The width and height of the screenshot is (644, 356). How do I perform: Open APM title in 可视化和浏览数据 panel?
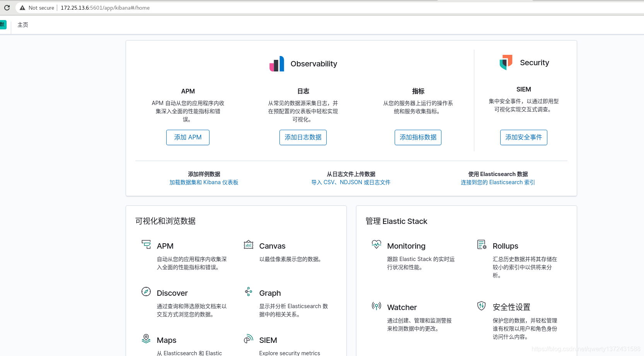click(x=165, y=246)
